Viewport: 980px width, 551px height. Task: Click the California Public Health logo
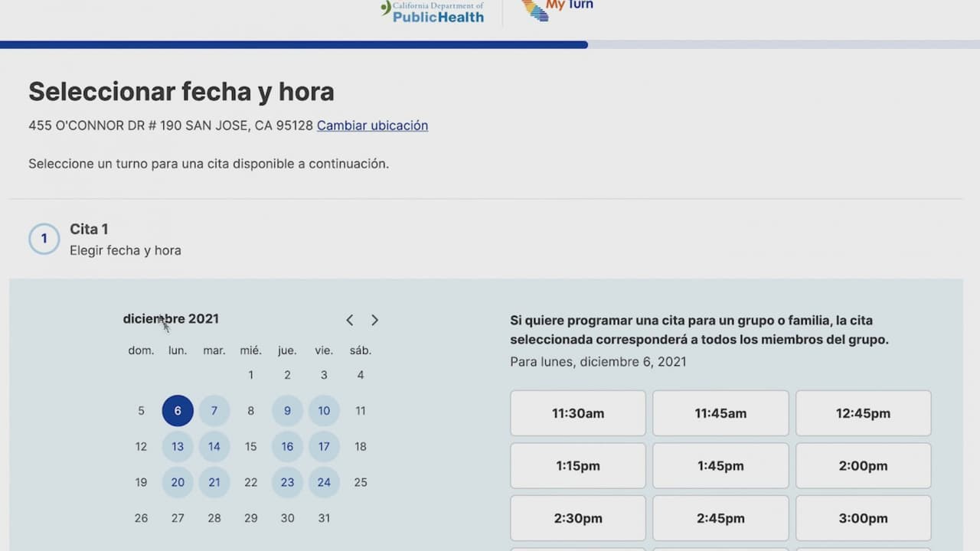pos(433,11)
